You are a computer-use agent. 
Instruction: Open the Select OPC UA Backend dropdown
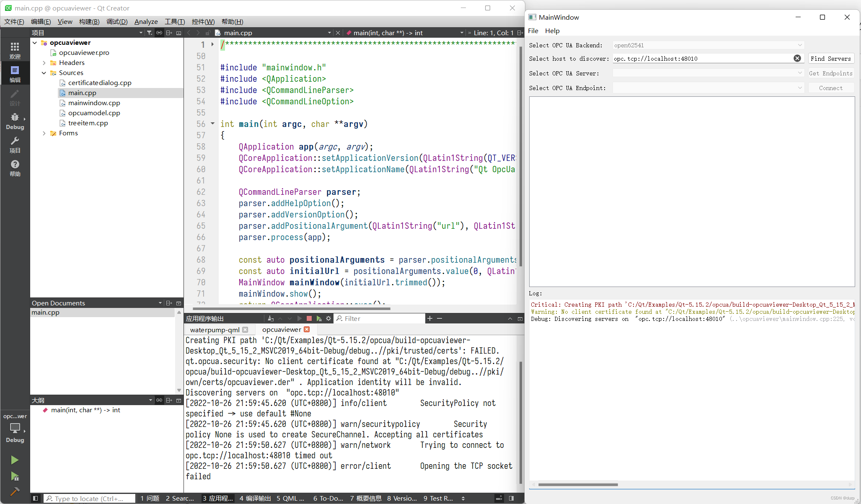click(x=708, y=45)
